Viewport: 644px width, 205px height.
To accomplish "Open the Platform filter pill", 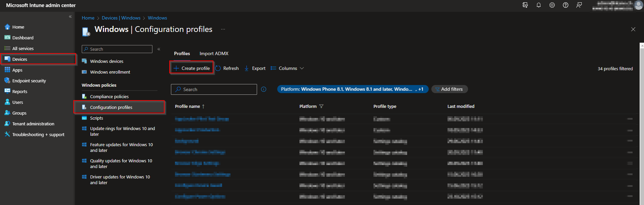I will click(353, 89).
